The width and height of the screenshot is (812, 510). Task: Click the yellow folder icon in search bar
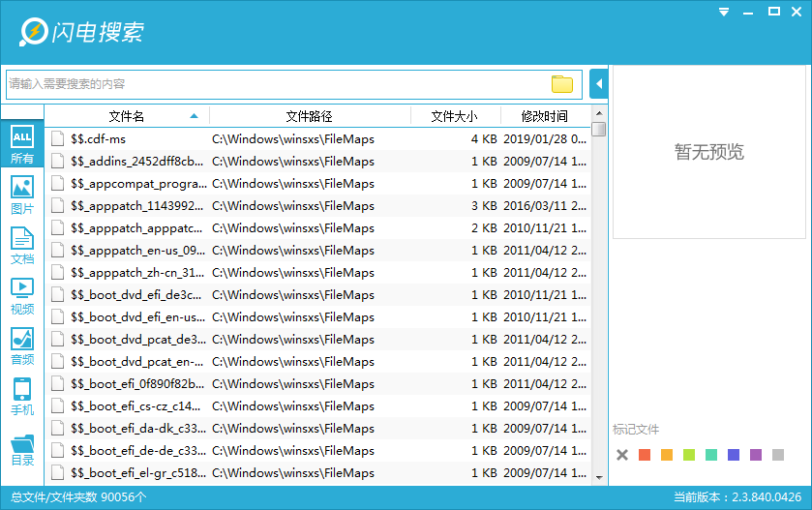click(x=562, y=84)
